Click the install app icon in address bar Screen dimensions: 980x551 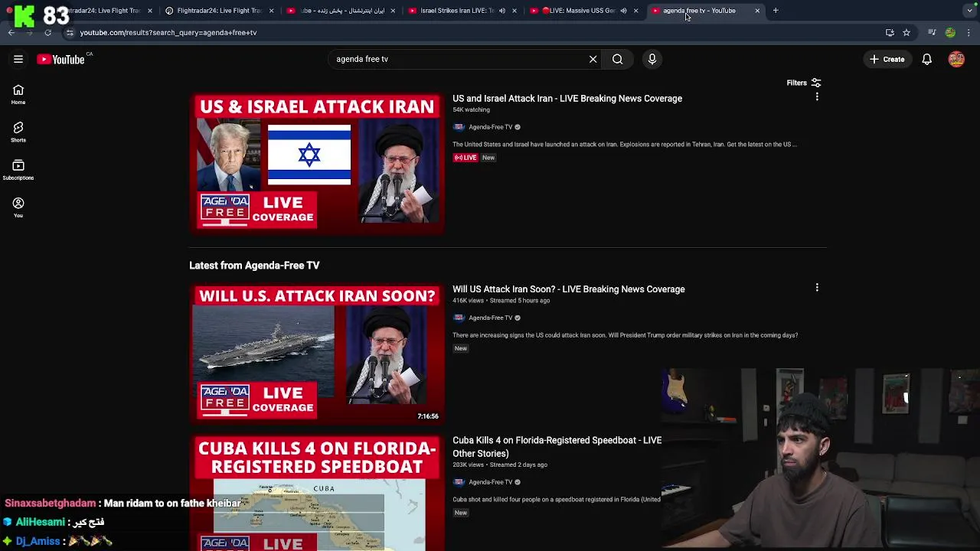(890, 32)
